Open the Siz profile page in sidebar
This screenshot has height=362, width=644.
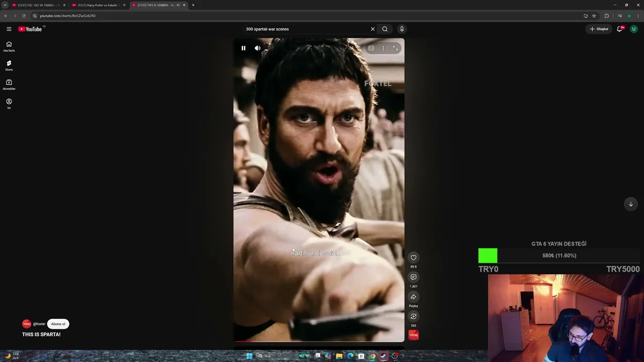(9, 104)
